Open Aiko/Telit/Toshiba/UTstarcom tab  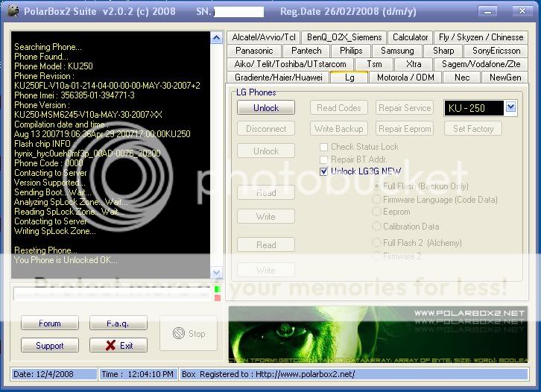[290, 64]
